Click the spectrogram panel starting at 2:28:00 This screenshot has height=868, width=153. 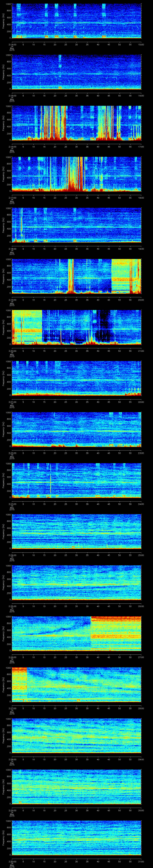point(76,735)
